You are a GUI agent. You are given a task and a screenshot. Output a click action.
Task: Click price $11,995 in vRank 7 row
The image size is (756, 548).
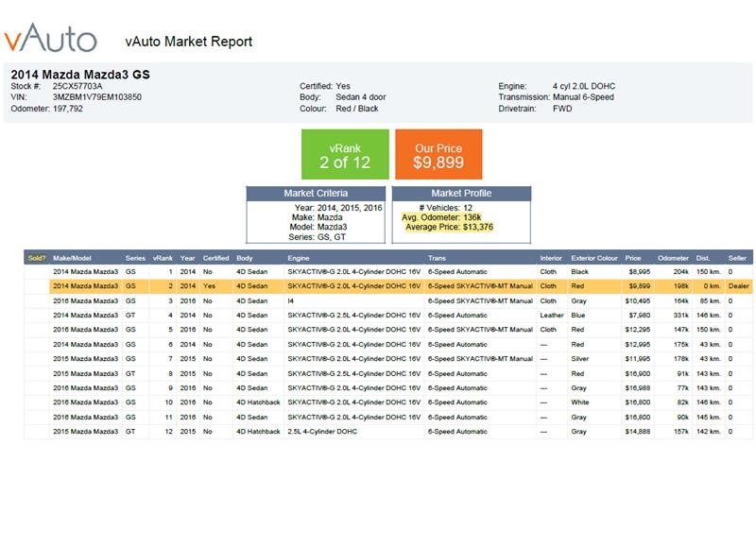click(x=637, y=359)
